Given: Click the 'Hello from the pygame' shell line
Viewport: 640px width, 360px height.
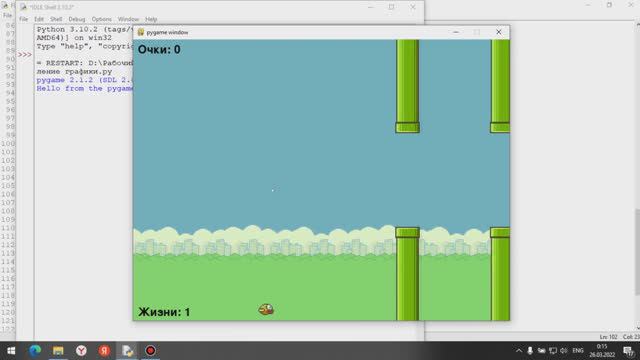Looking at the screenshot, I should (84, 89).
